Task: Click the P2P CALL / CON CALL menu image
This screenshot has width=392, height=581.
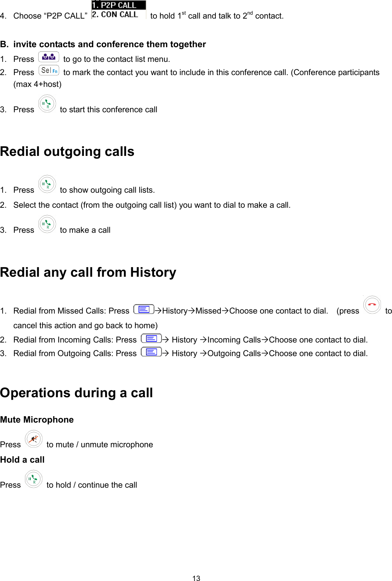Action: pyautogui.click(x=119, y=10)
